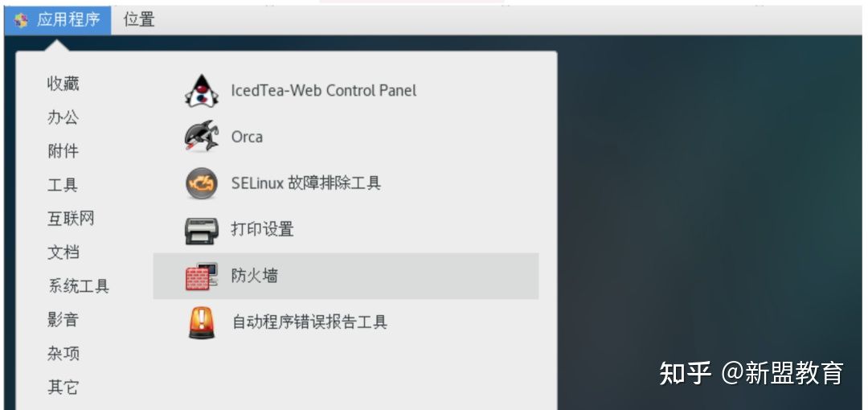Open the 应用程序 menu in top bar
868x410 pixels.
[68, 20]
